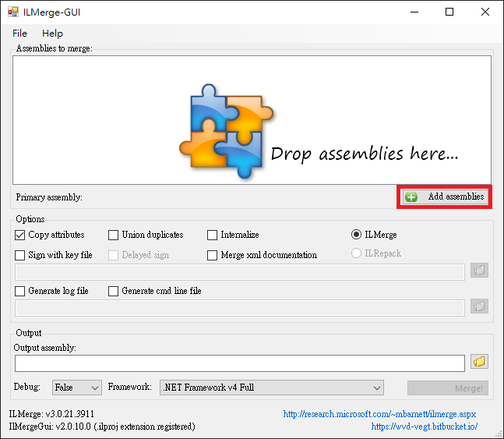Enable the Internalize checkbox

coord(212,235)
